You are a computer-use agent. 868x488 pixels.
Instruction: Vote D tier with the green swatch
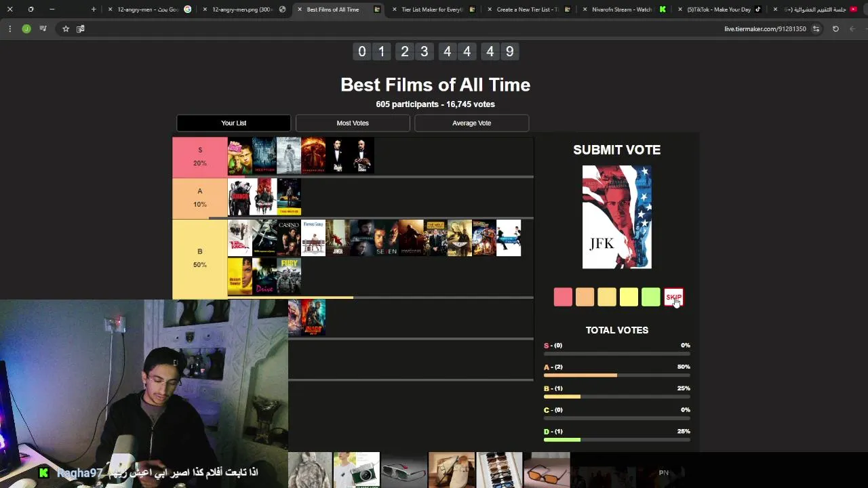coord(650,297)
